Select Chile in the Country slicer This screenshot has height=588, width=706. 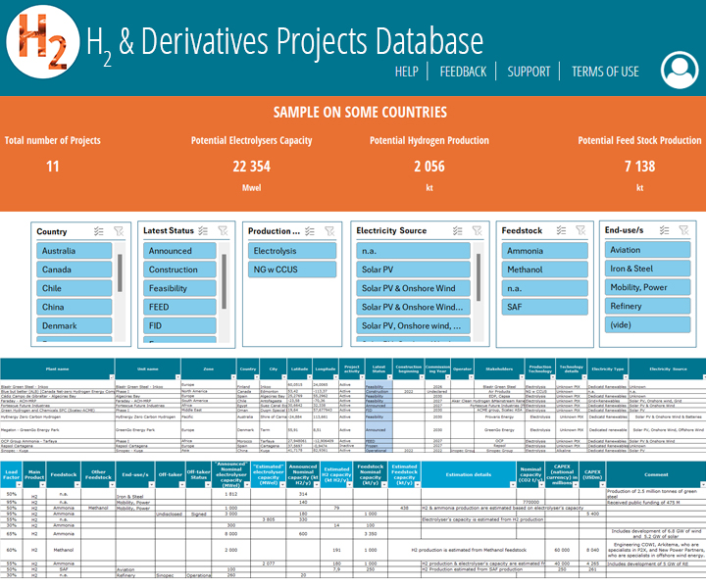tap(74, 289)
